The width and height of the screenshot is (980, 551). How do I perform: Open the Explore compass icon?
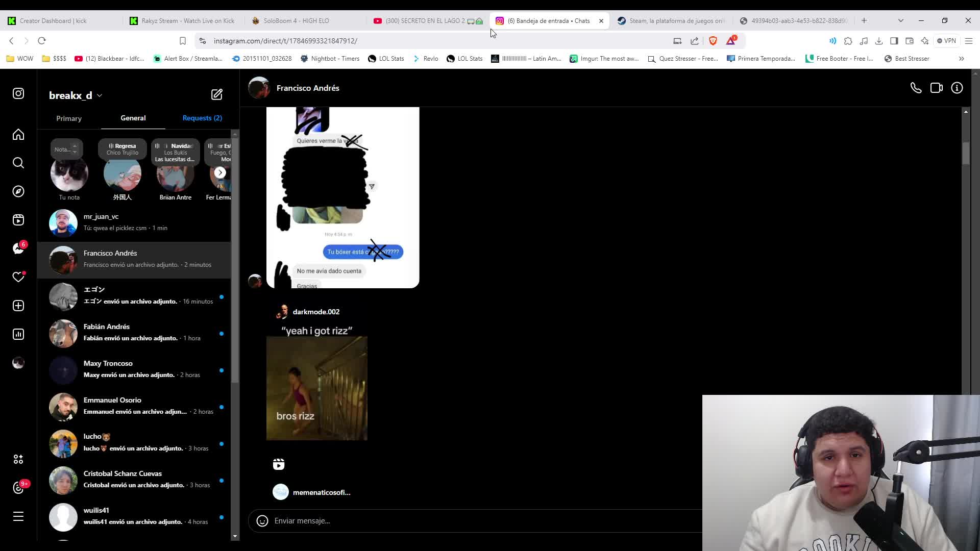[x=18, y=191]
